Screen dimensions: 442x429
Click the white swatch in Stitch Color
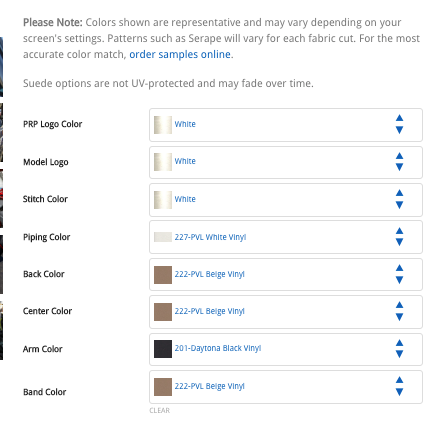[163, 199]
